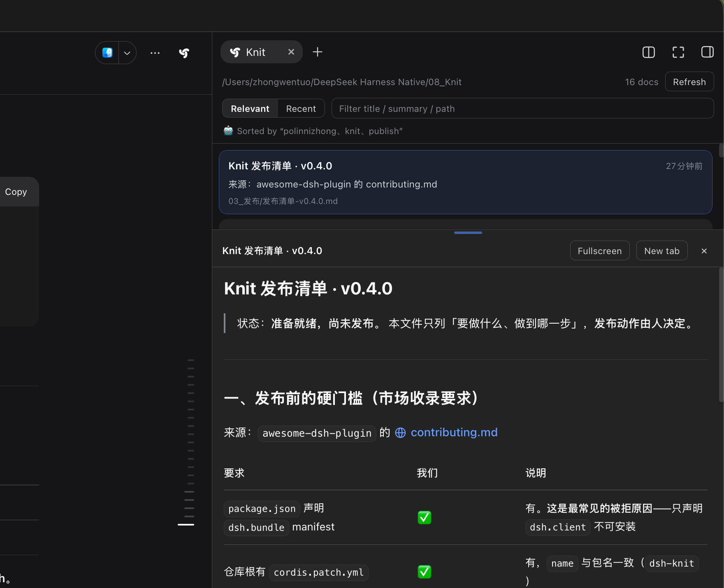Click the 我们 table column header

(x=427, y=473)
